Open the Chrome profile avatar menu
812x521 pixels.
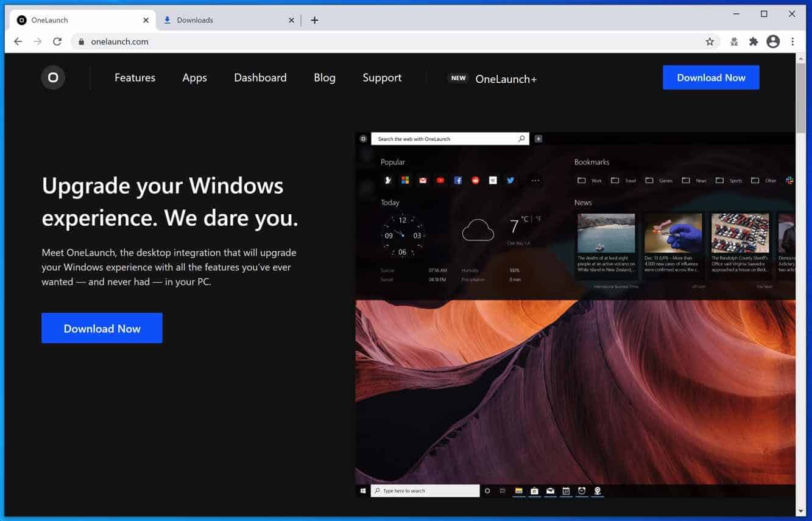coord(773,41)
